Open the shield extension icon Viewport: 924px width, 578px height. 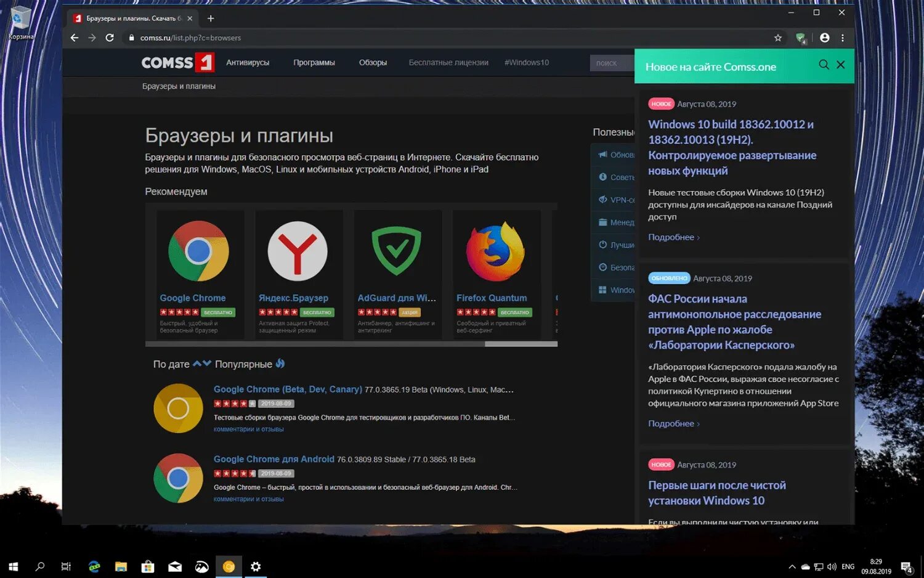pos(801,38)
